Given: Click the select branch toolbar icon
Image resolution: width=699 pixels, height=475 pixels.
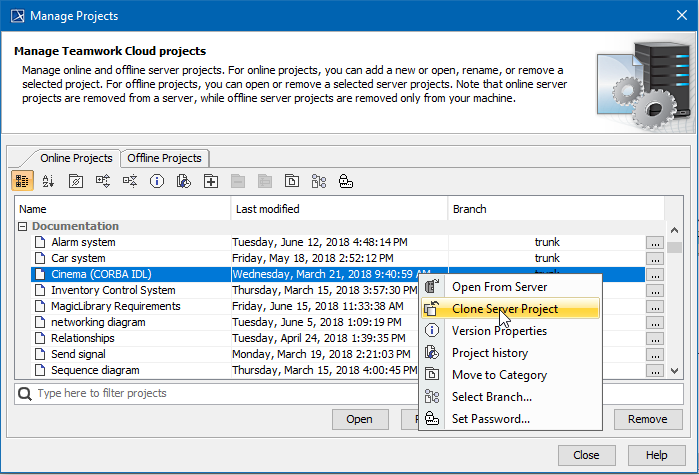Looking at the screenshot, I should (319, 181).
